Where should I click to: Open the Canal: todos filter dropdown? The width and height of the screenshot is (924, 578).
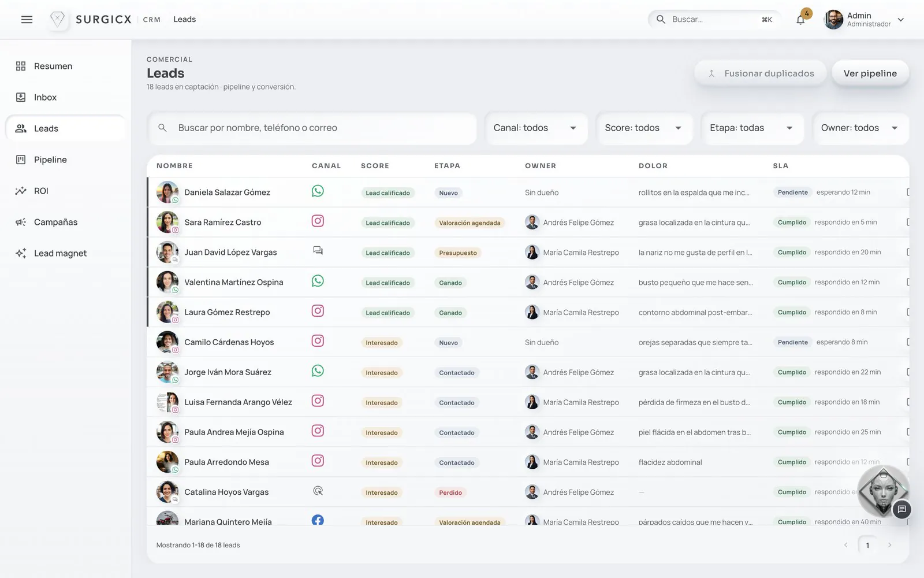coord(535,128)
